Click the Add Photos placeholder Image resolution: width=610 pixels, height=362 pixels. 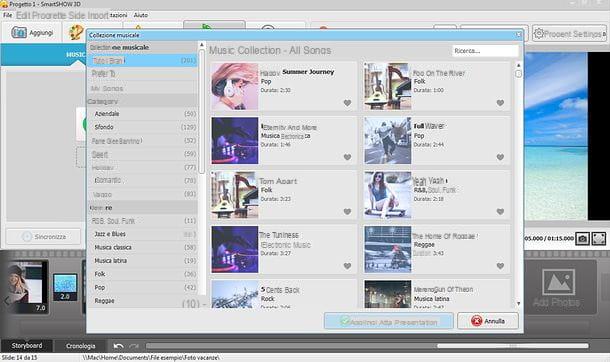coord(557,288)
